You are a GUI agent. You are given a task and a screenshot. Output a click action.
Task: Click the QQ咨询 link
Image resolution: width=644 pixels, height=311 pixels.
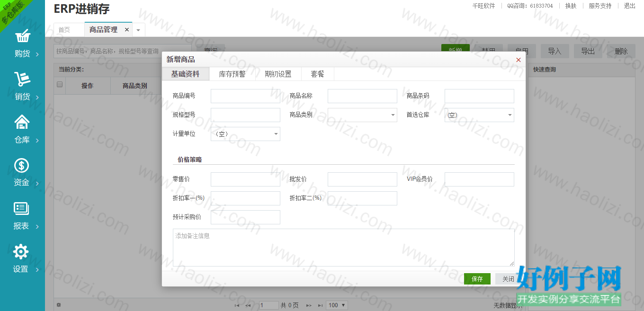(x=530, y=6)
